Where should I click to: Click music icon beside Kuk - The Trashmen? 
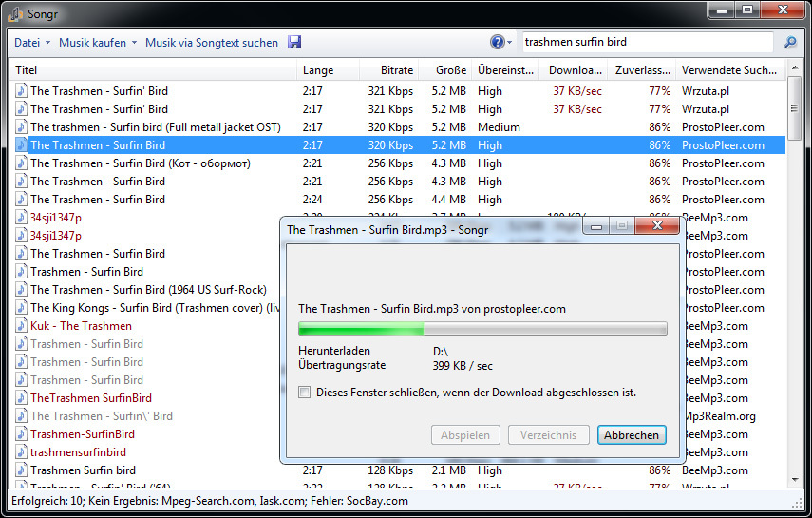pyautogui.click(x=21, y=326)
